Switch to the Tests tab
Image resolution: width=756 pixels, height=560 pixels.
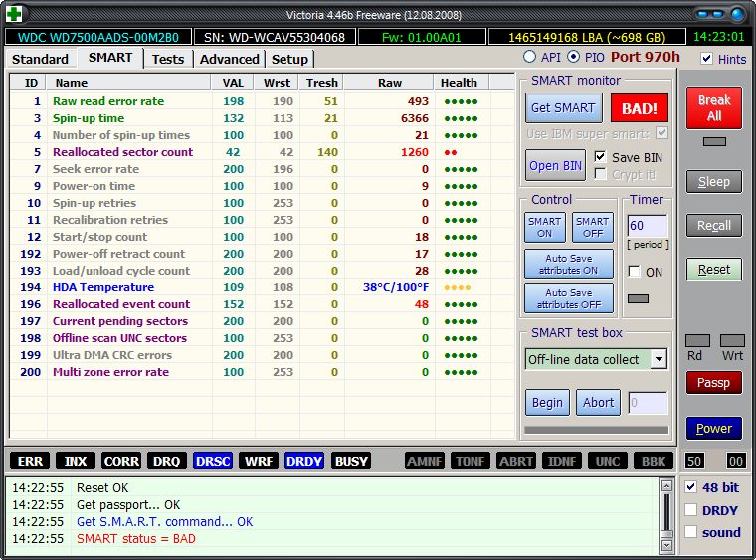coord(167,59)
